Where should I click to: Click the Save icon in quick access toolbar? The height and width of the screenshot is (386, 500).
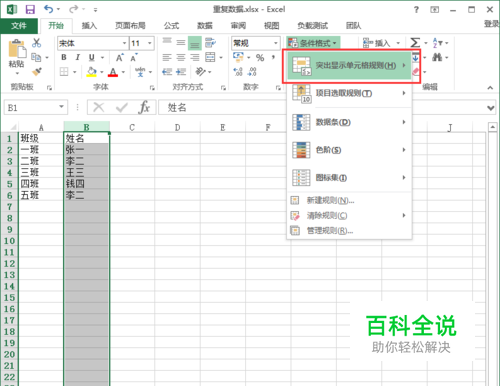point(30,9)
